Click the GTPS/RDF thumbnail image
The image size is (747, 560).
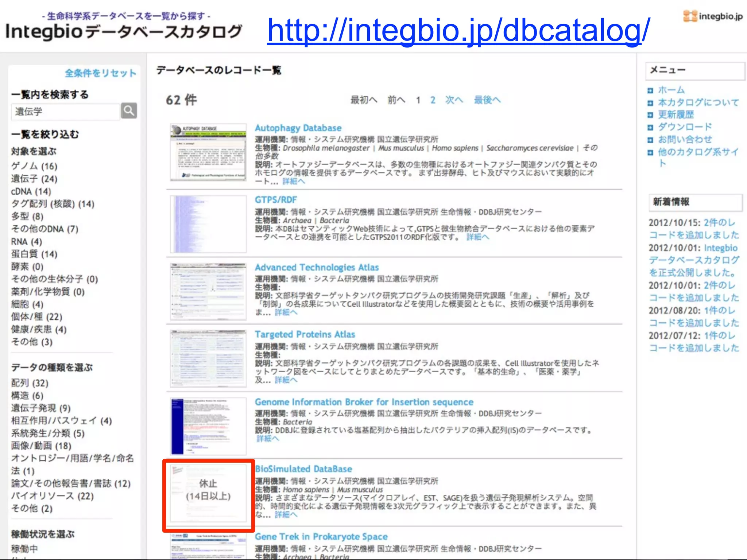coord(208,224)
